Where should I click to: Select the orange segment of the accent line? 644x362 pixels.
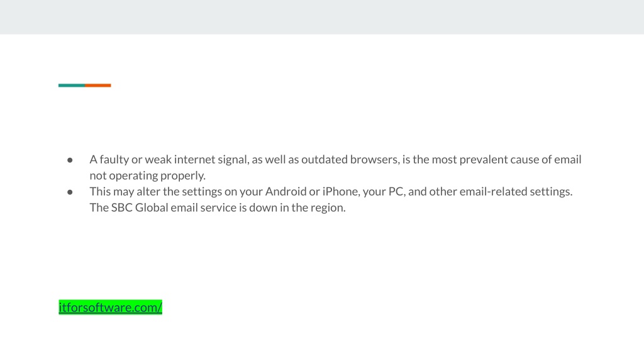tap(97, 85)
